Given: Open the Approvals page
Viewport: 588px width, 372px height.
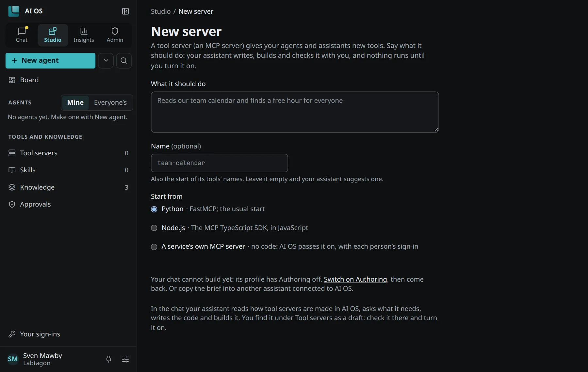Looking at the screenshot, I should (x=68, y=204).
